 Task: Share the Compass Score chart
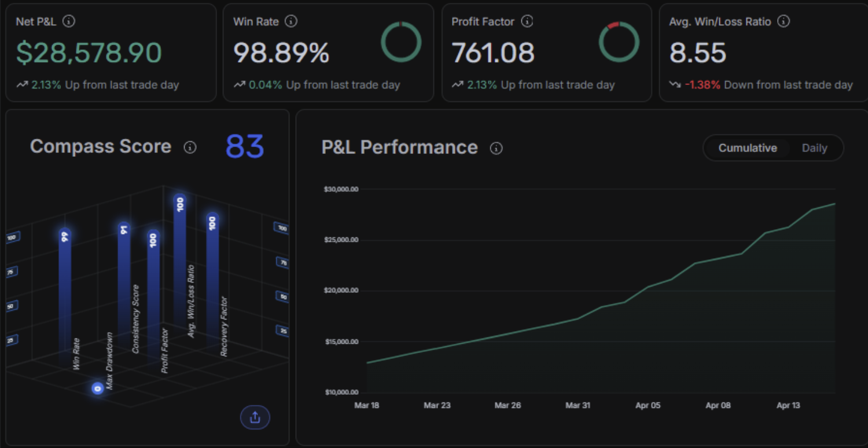pyautogui.click(x=255, y=417)
